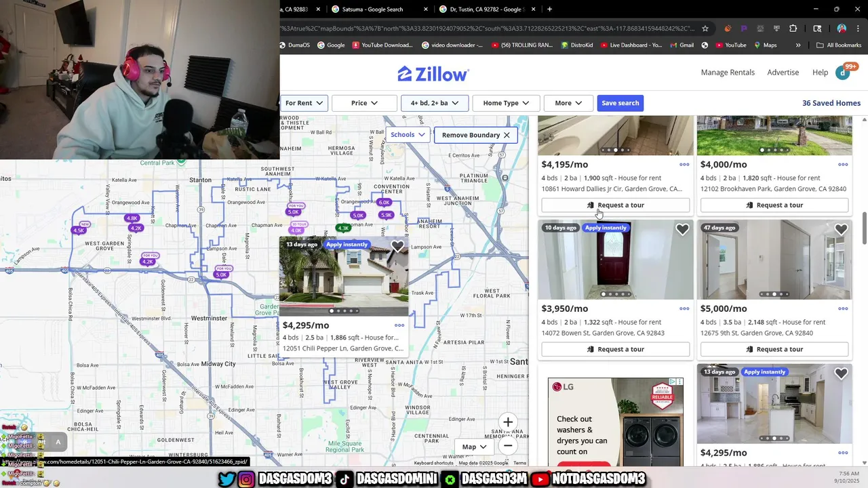Open the 36 Saved Homes link

pos(831,103)
